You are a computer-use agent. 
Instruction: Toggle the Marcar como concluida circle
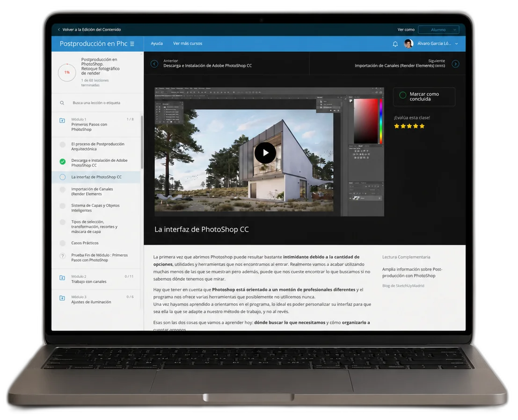pyautogui.click(x=403, y=95)
